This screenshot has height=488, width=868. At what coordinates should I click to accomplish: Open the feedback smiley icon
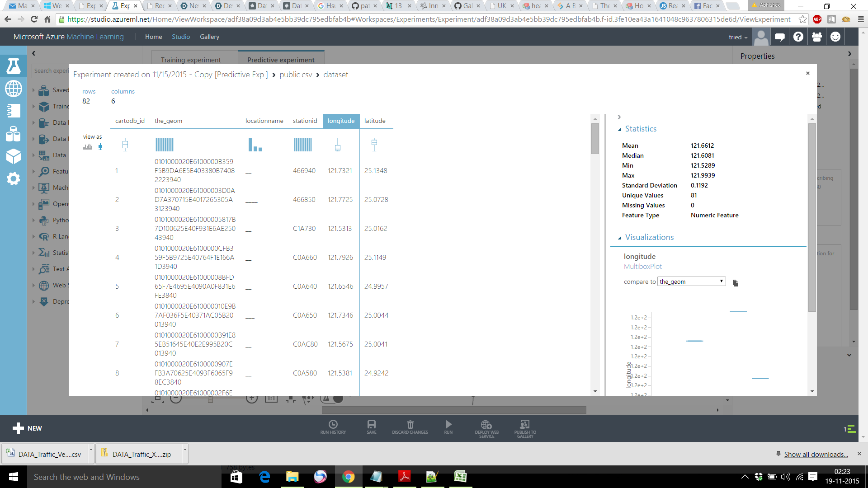click(835, 37)
